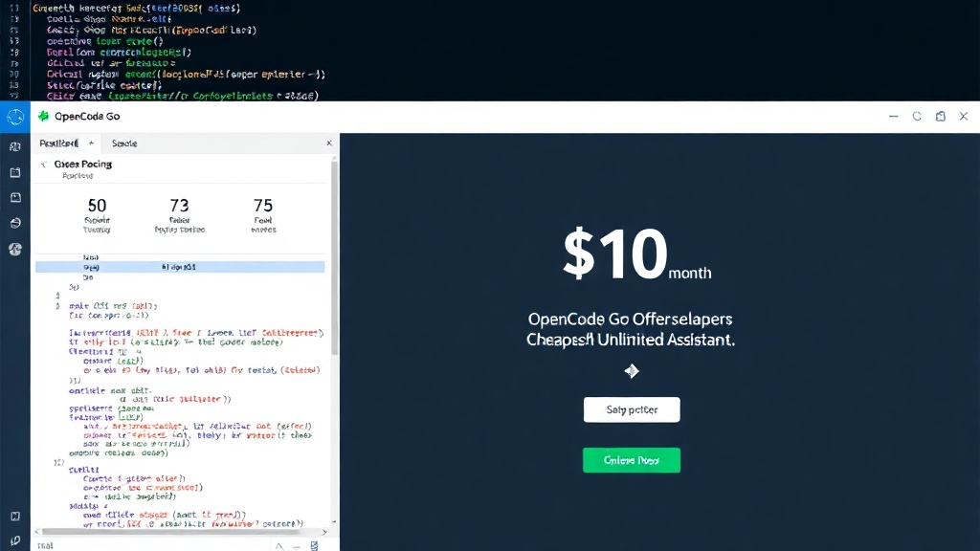
Task: Click the 'OpenCode Go' window title text
Action: click(x=87, y=116)
